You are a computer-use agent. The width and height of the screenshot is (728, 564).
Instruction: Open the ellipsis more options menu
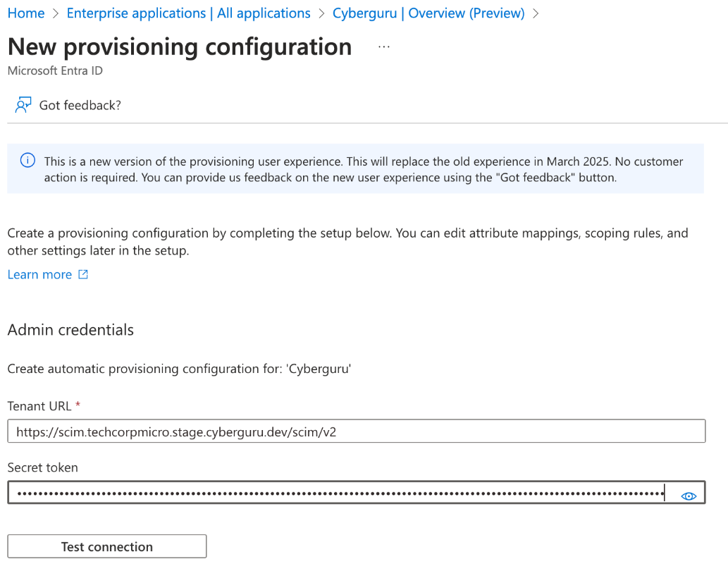tap(383, 47)
